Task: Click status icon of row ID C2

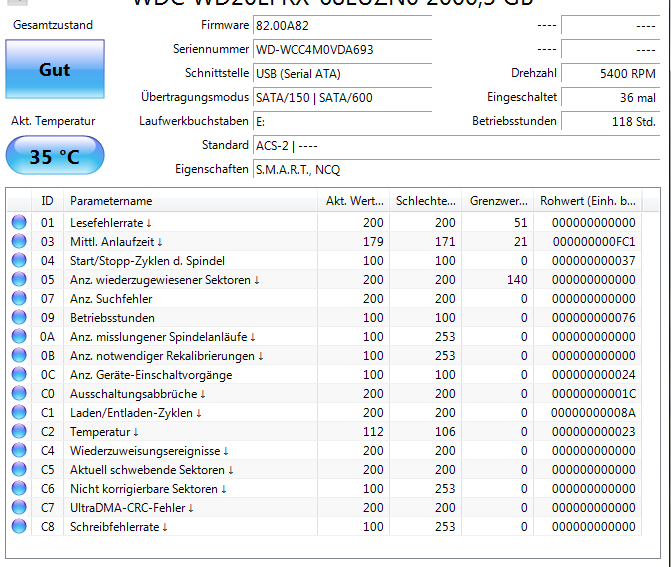Action: click(19, 431)
